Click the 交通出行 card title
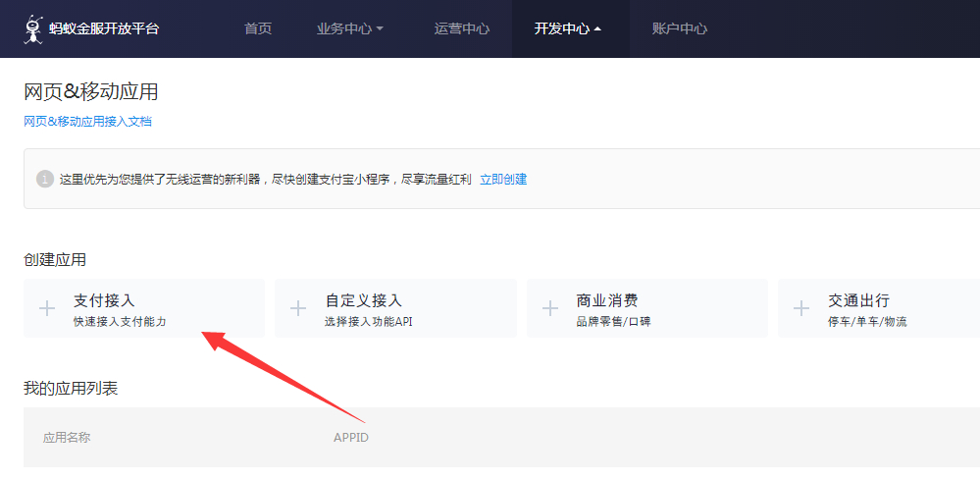 [x=858, y=300]
